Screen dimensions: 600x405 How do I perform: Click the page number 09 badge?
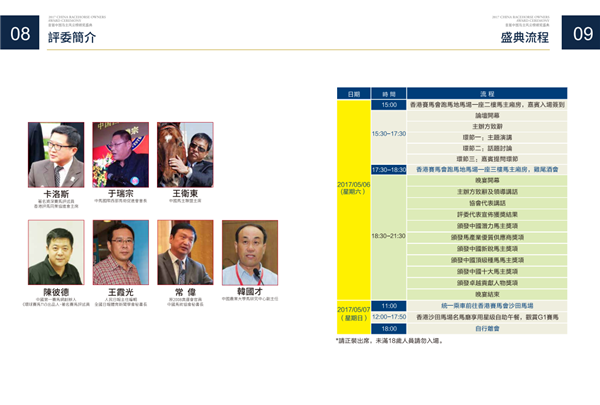click(x=580, y=34)
